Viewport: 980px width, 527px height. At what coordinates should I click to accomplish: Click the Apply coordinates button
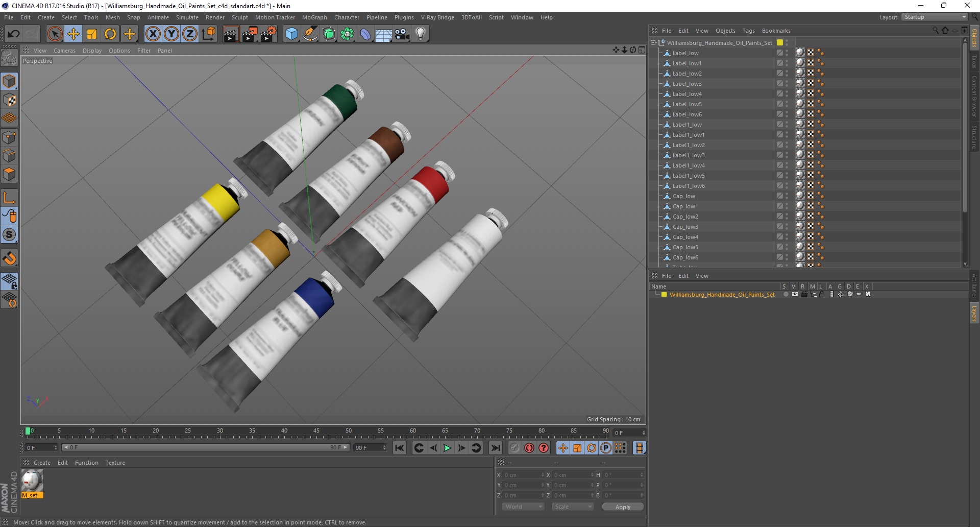pos(623,507)
